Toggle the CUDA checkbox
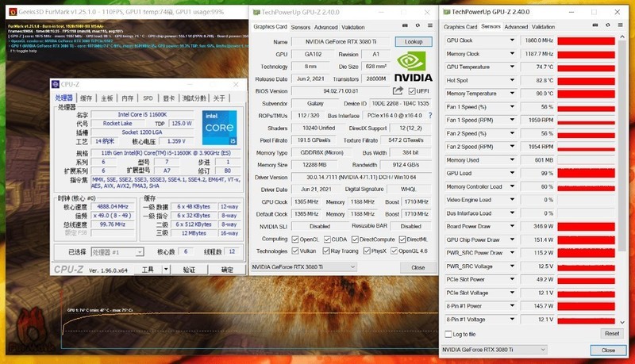The width and height of the screenshot is (635, 364). (327, 239)
